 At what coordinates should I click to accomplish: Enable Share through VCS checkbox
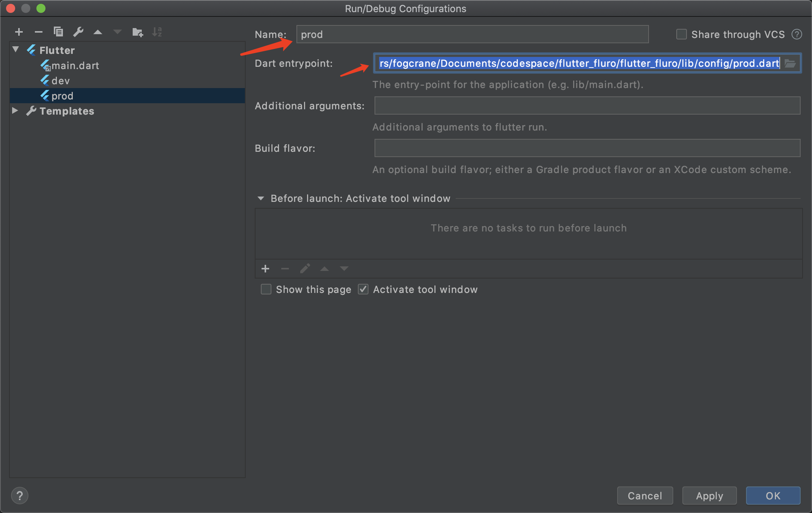[682, 35]
